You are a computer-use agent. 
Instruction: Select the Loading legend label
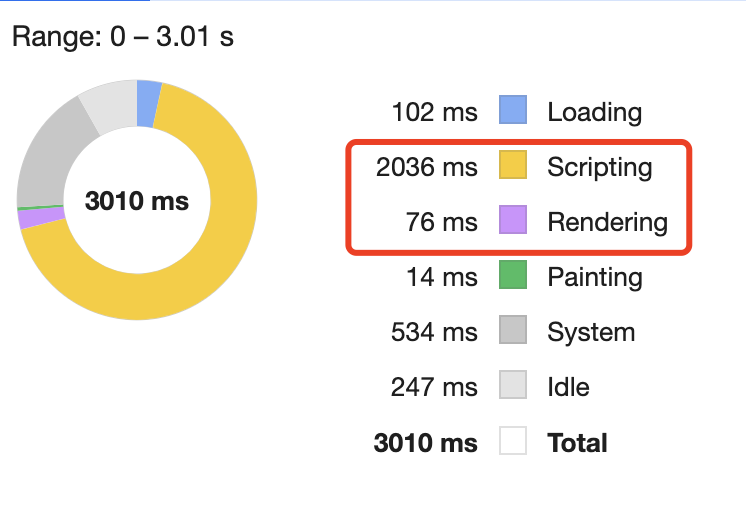(x=594, y=112)
